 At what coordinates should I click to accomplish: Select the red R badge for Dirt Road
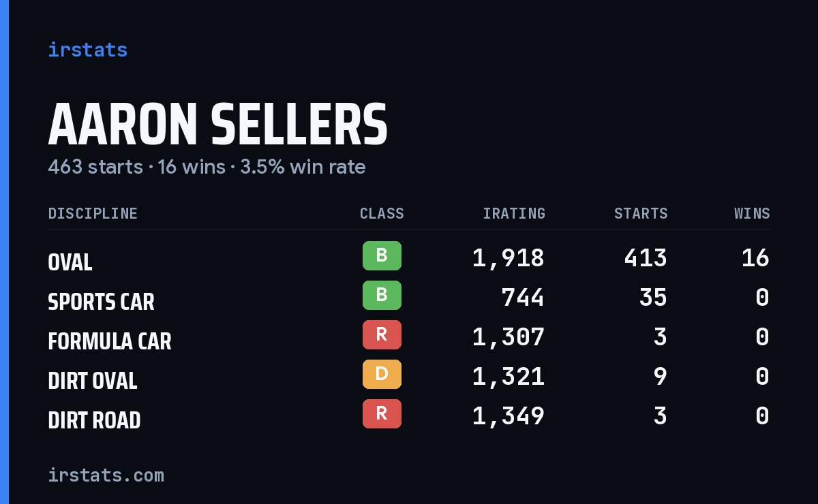[382, 413]
